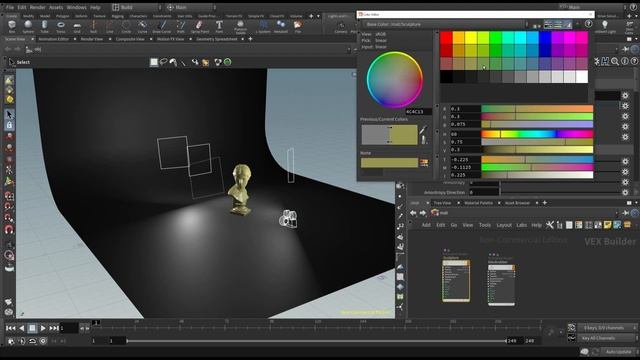This screenshot has height=360, width=640.
Task: Toggle the lock tool in left toolbar
Action: coord(9,125)
